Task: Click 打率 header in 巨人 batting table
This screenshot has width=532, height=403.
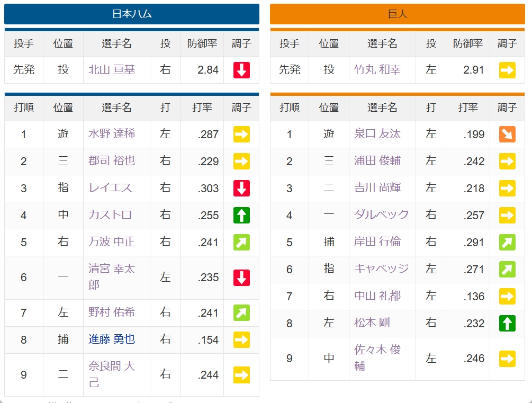Action: pos(468,108)
